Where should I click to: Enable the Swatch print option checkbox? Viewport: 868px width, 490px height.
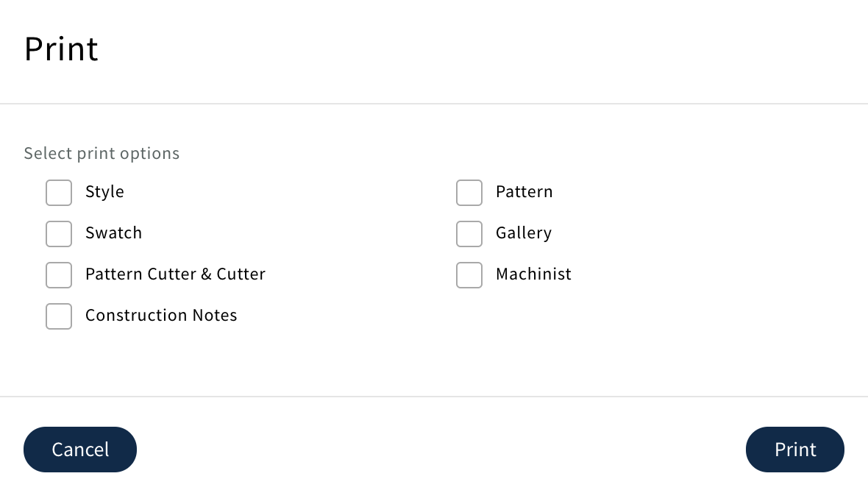pyautogui.click(x=59, y=234)
